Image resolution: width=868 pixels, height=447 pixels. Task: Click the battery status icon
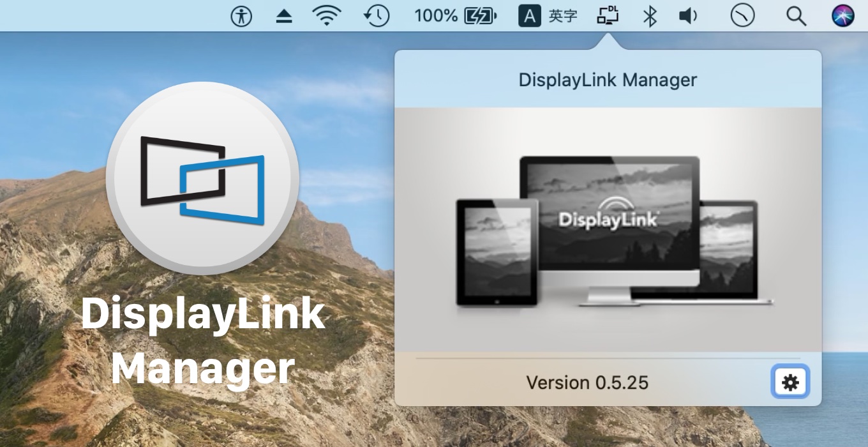[480, 16]
